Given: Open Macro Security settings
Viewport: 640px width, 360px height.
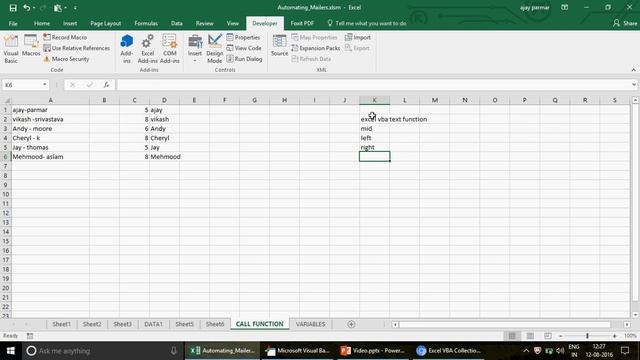Looking at the screenshot, I should coord(66,59).
